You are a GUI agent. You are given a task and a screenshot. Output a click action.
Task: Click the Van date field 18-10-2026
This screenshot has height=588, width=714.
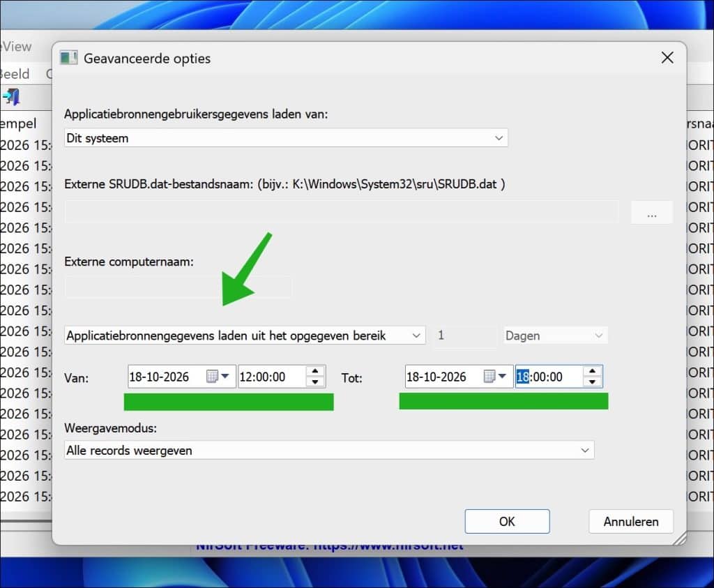(x=182, y=376)
